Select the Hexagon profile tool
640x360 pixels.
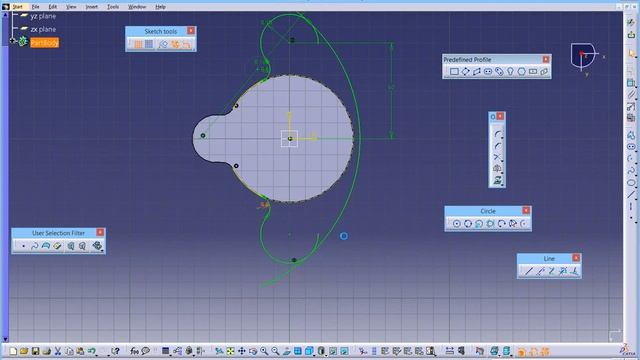click(x=522, y=71)
